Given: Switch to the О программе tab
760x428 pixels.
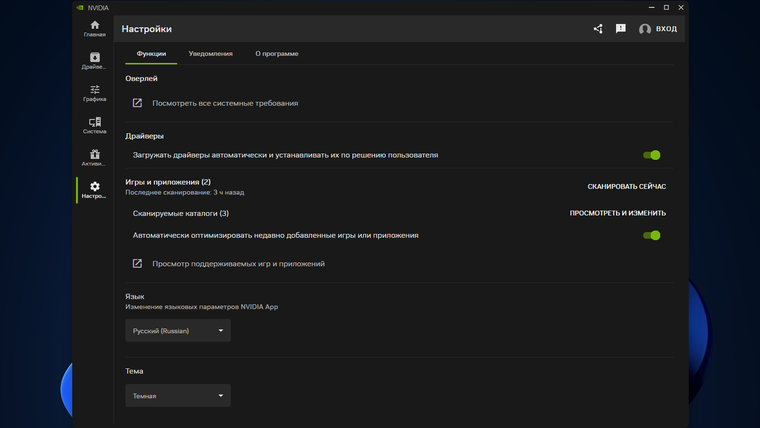Looking at the screenshot, I should pos(277,54).
